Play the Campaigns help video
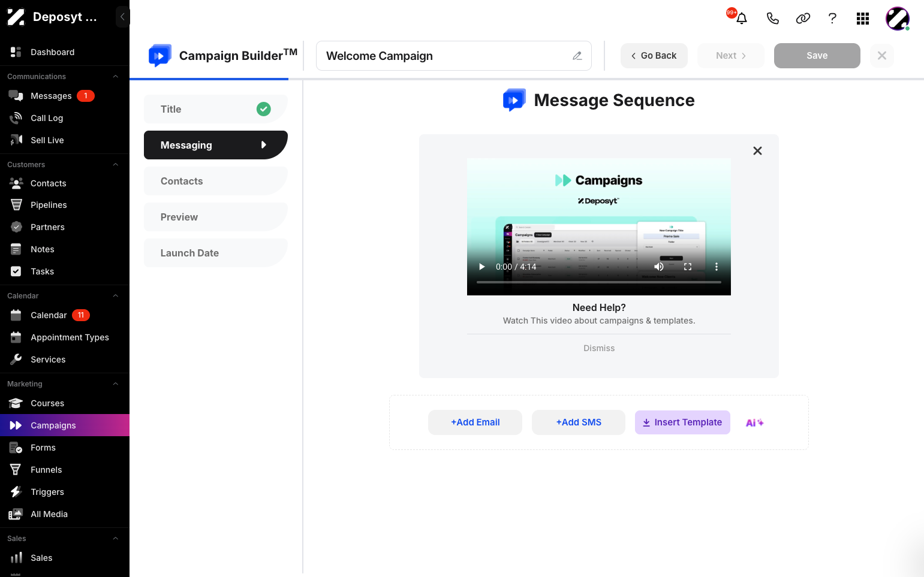Viewport: 924px width, 577px height. click(481, 267)
